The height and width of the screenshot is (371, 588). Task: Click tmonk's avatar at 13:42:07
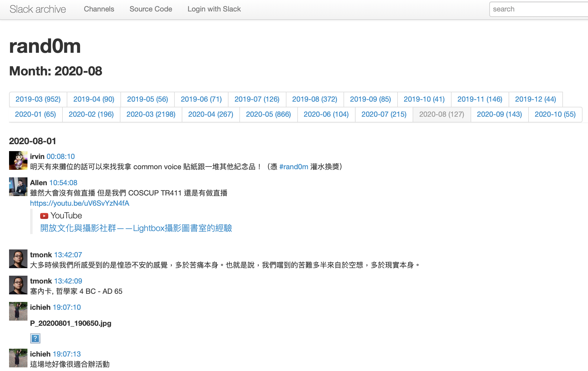18,259
